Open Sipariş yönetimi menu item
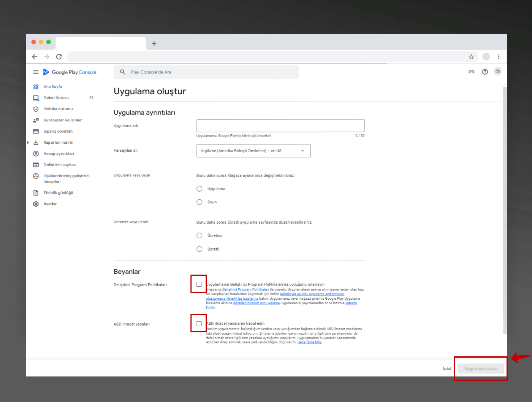532x402 pixels. (58, 131)
